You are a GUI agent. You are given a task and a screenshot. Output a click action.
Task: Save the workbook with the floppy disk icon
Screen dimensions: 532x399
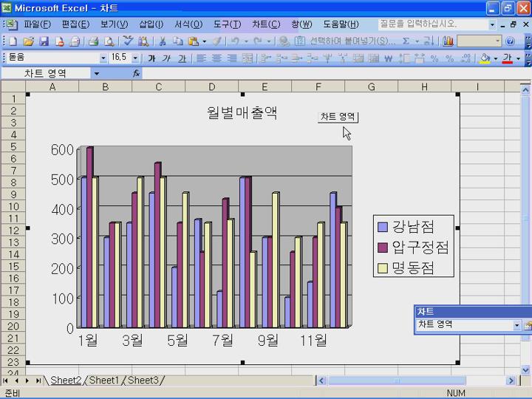coord(44,41)
